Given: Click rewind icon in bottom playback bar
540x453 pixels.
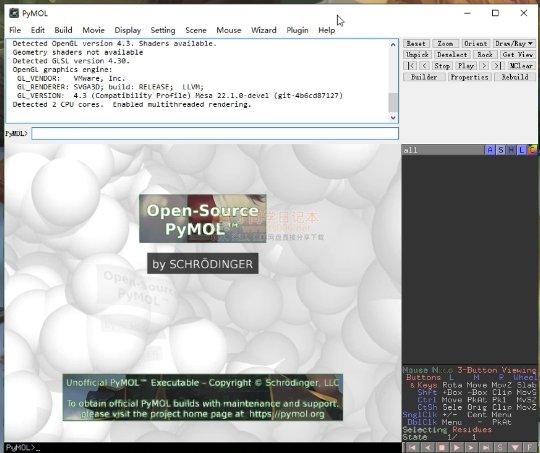Looking at the screenshot, I should 412,447.
